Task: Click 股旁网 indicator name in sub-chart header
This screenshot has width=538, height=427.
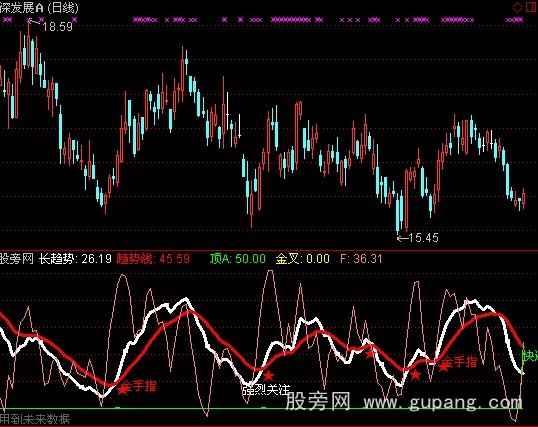Action: [16, 258]
